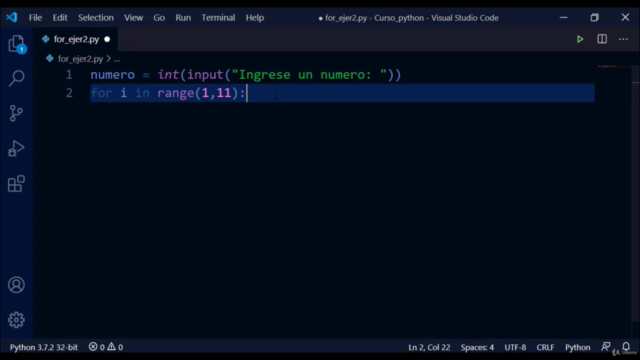Screen dimensions: 640x360
Task: Close the tab via its unsaved dot indicator
Action: point(107,39)
